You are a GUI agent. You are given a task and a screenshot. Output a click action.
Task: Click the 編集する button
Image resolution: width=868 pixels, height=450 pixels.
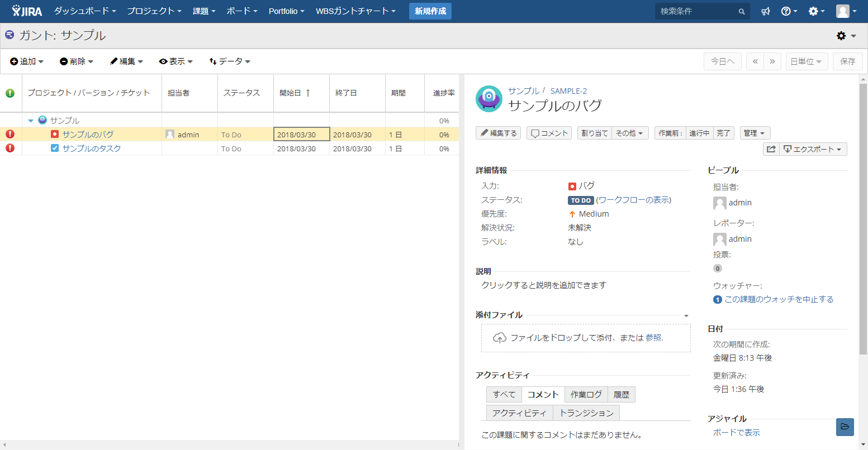pos(499,133)
